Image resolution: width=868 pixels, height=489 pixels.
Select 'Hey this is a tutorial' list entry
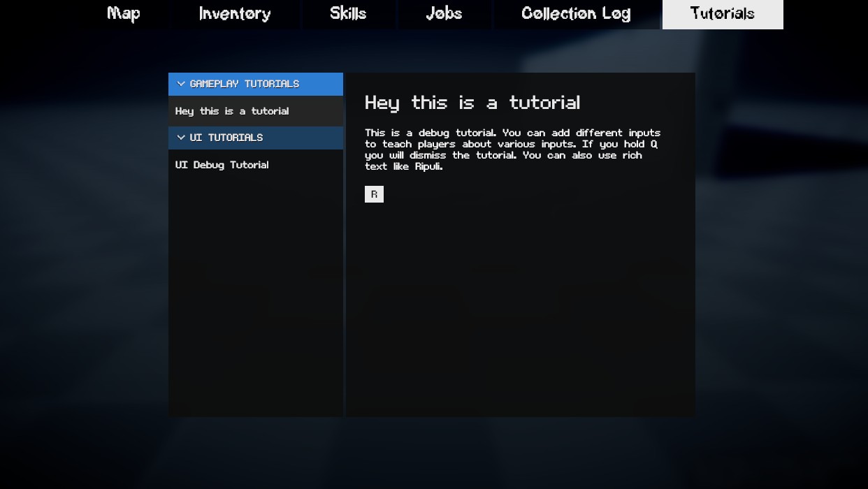[232, 111]
